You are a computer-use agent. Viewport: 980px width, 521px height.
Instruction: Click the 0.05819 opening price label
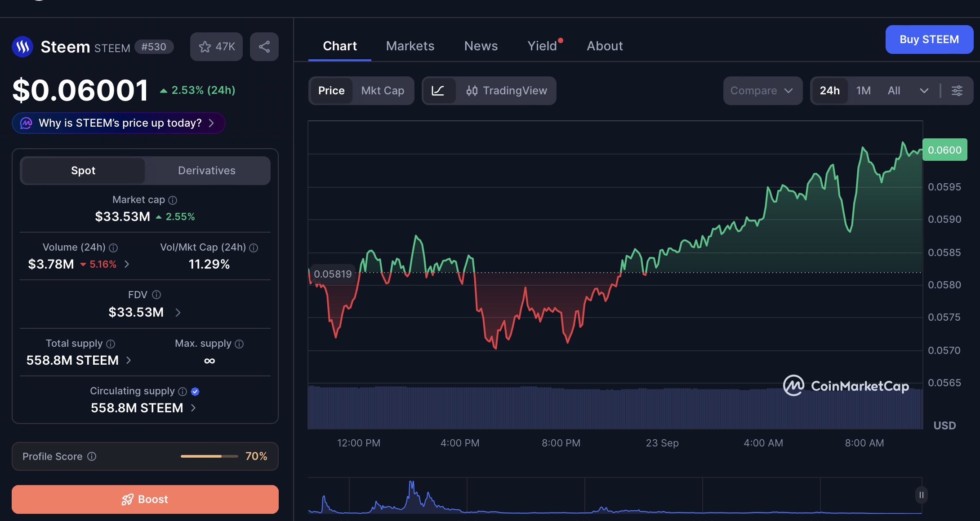(333, 274)
